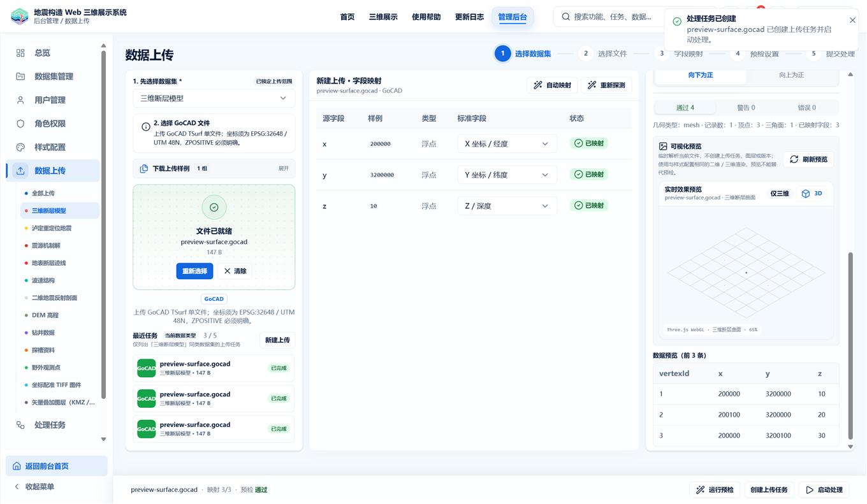
Task: Show the 警告 0 results tab
Action: pos(746,108)
